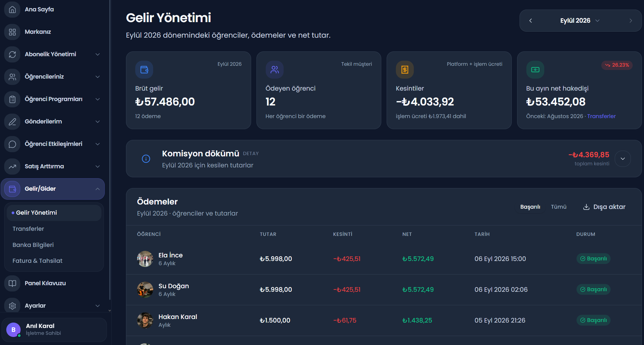
Task: Expand Abonelik Yönetimi submenu chevron
Action: (x=98, y=54)
